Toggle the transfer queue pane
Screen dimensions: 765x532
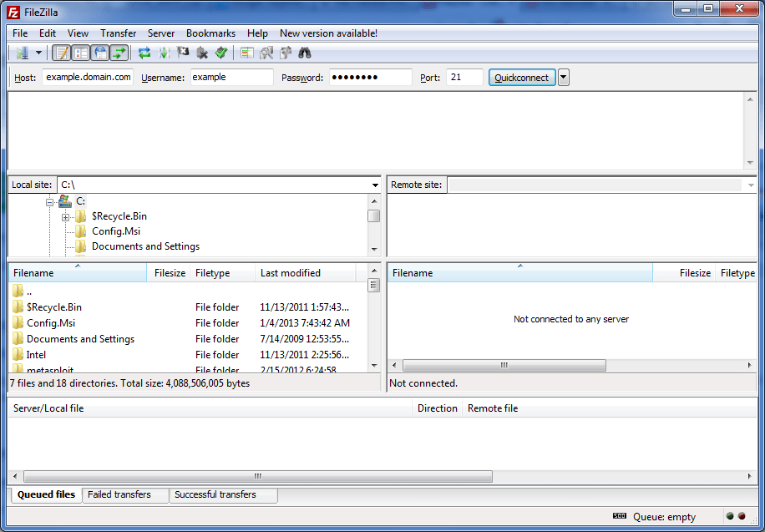tap(119, 52)
